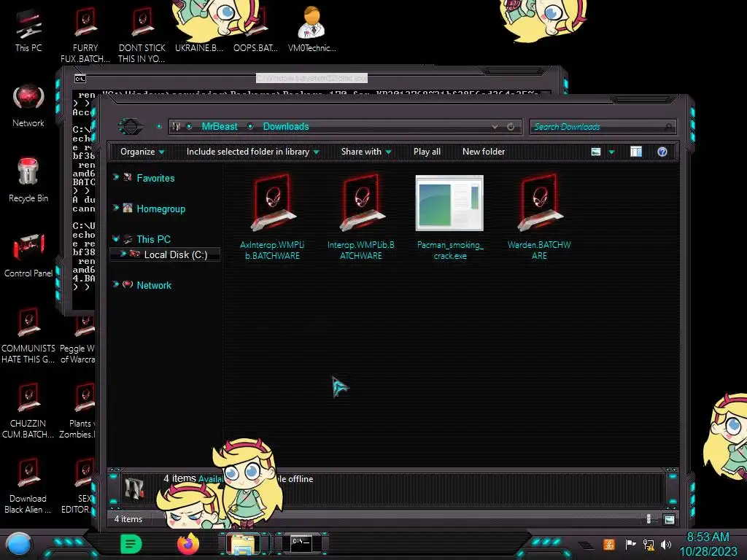Select the Warden.BATCHWARE file

(539, 217)
